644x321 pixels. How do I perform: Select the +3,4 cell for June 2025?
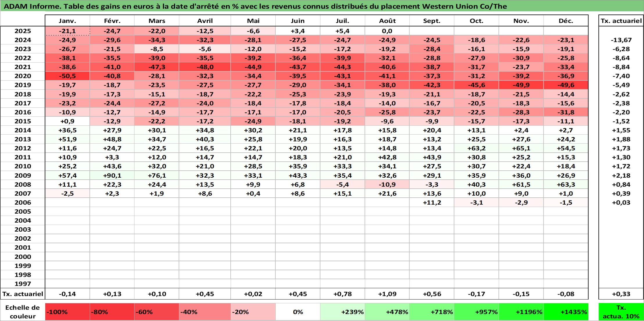coord(298,31)
